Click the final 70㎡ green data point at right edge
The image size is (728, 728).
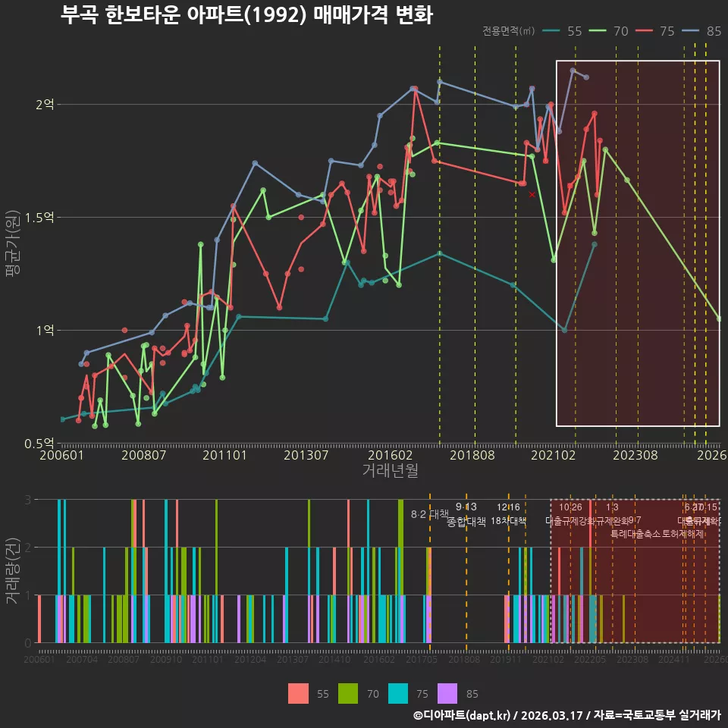tap(719, 319)
